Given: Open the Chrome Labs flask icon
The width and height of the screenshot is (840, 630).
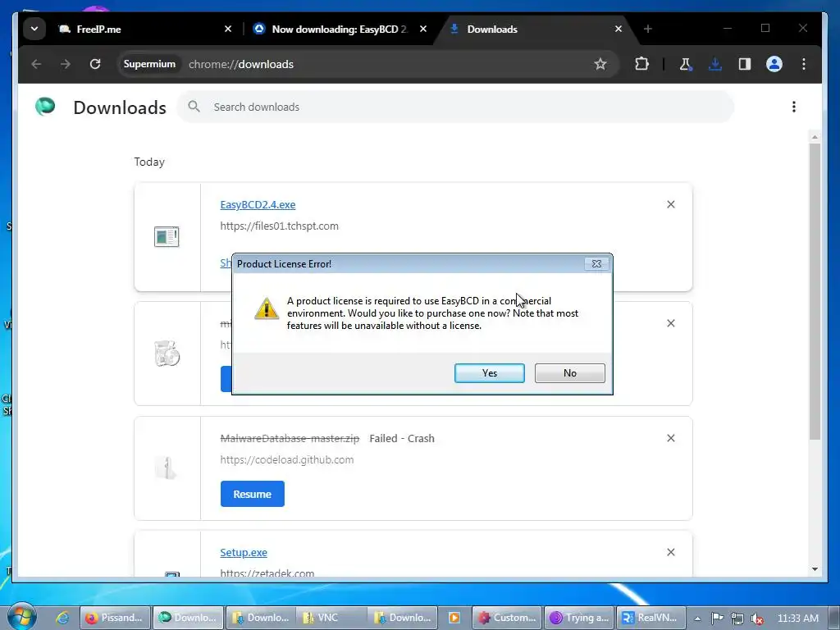Looking at the screenshot, I should pos(685,64).
